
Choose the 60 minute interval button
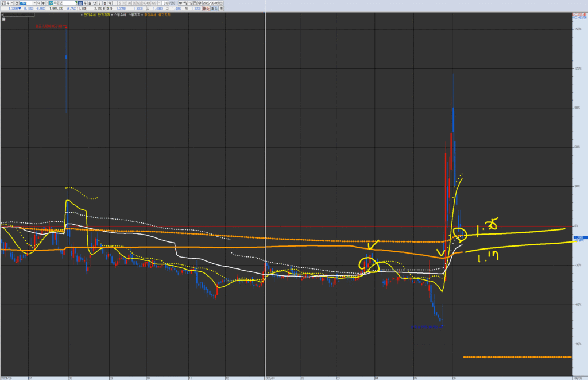(x=134, y=3)
